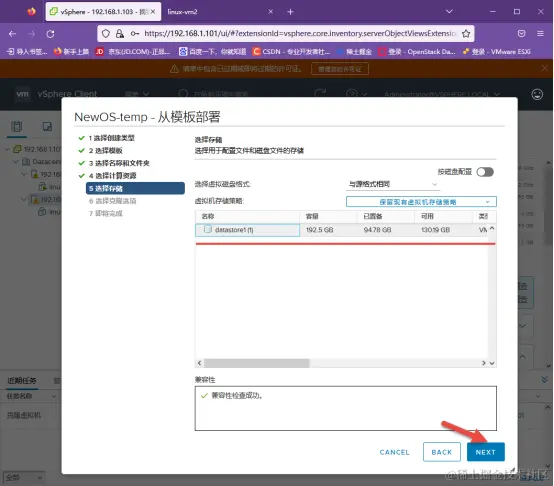Go to wizard step 4 compute resource

(112, 176)
